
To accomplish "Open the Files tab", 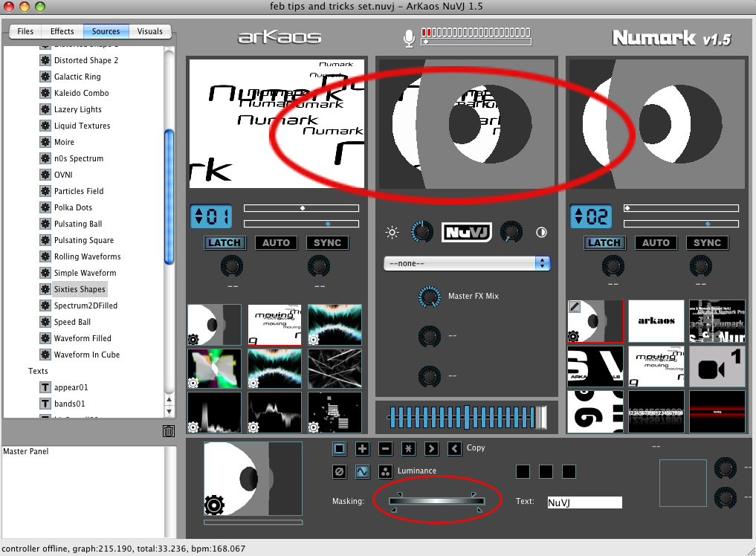I will point(25,31).
